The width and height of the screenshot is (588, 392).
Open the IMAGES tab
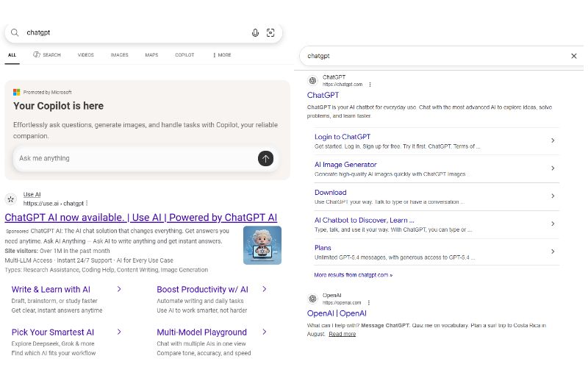click(119, 54)
